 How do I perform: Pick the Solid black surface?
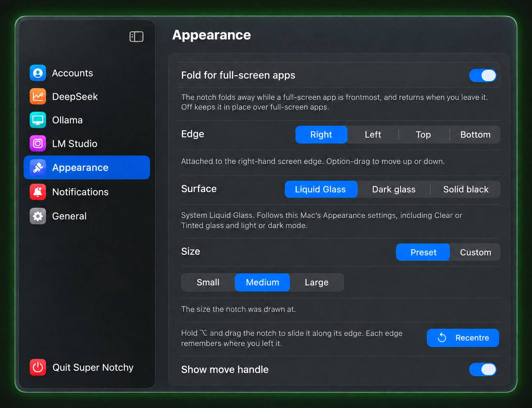466,189
